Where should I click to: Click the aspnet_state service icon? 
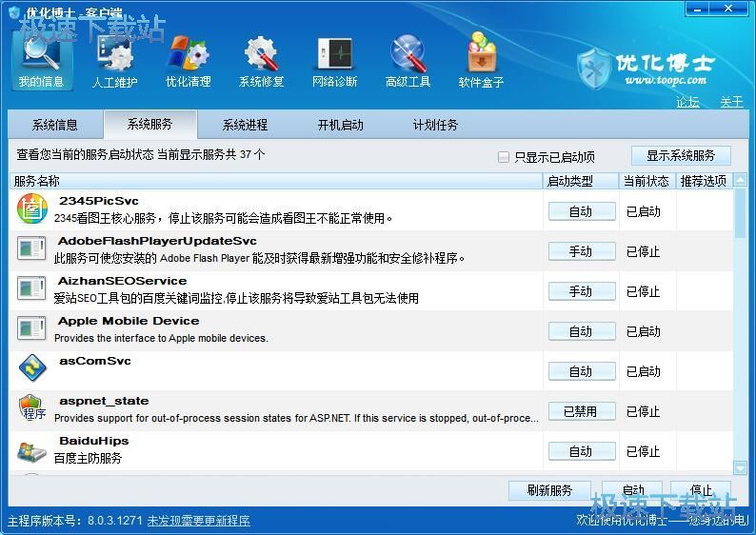pos(32,407)
